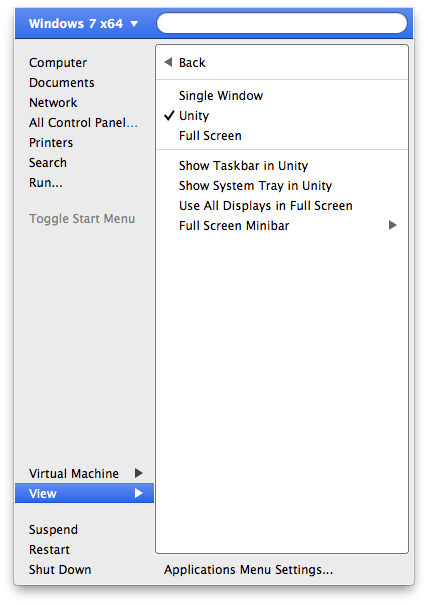The width and height of the screenshot is (428, 605).
Task: Click the Windows 7 x64 dropdown triangle
Action: (134, 24)
